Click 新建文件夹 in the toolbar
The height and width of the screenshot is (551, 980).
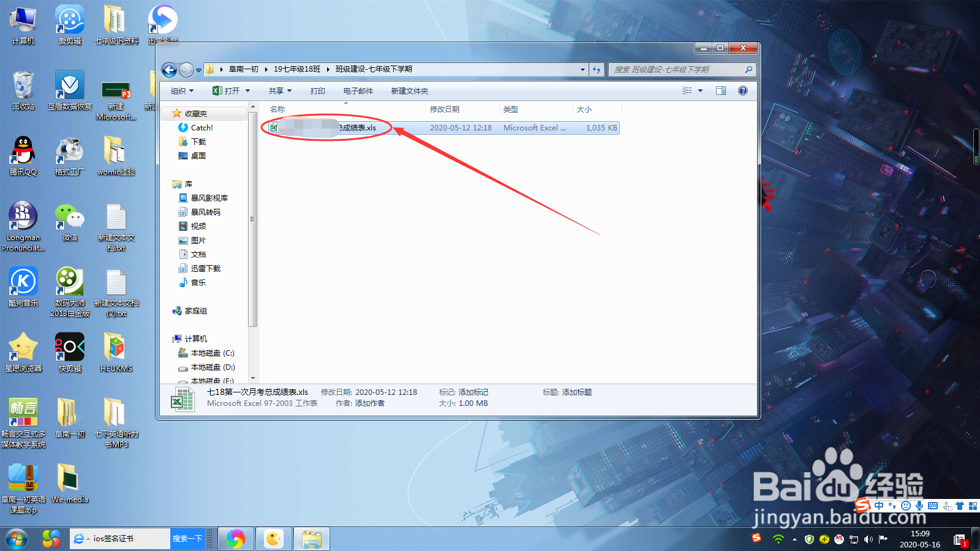[x=410, y=91]
